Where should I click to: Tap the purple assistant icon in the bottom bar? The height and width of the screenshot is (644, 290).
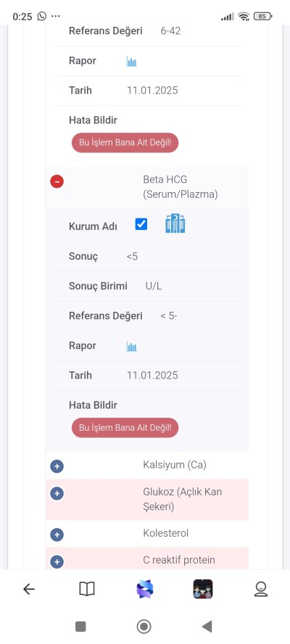(x=144, y=589)
